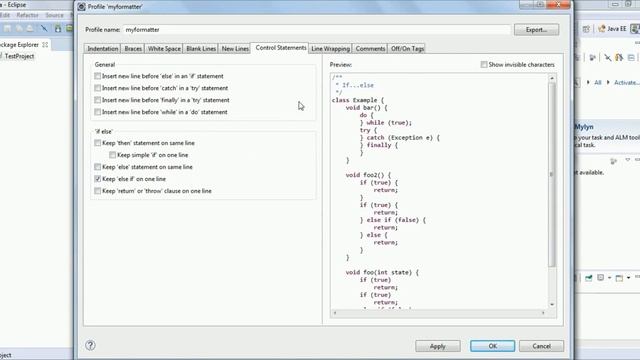
Task: Click the preview scroll down arrow
Action: pos(552,304)
